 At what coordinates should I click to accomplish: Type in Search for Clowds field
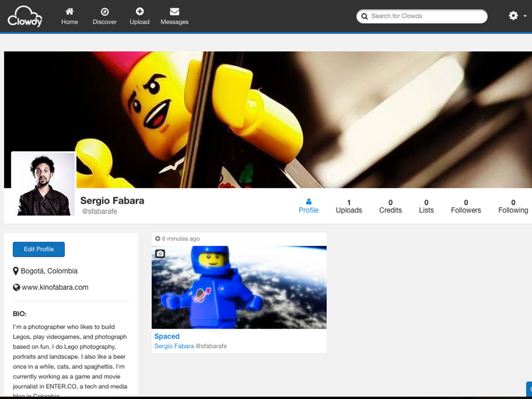tap(426, 16)
